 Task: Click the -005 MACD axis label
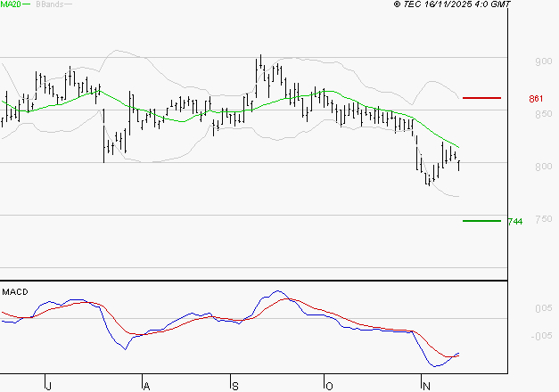pos(542,336)
